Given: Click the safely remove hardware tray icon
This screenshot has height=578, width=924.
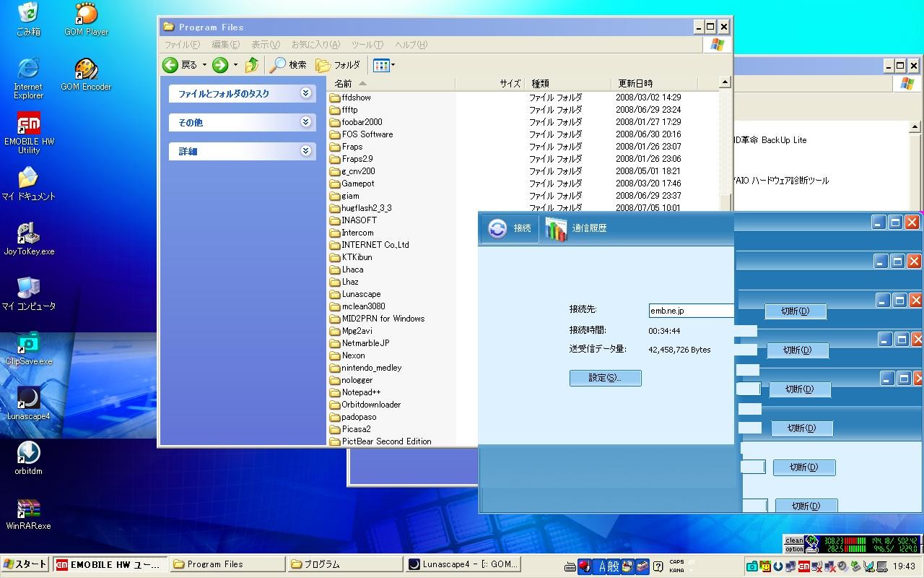Looking at the screenshot, I should (855, 566).
